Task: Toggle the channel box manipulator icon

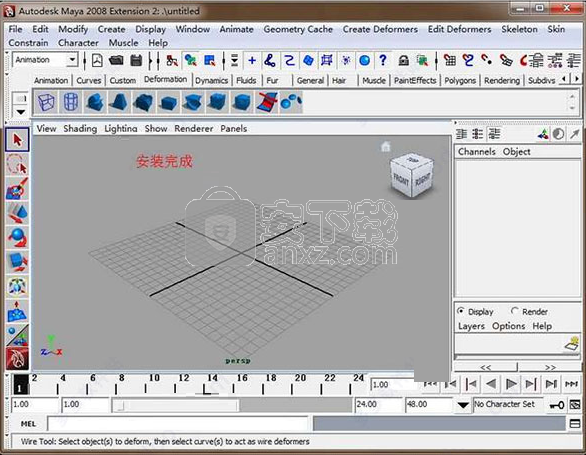Action: (x=543, y=134)
